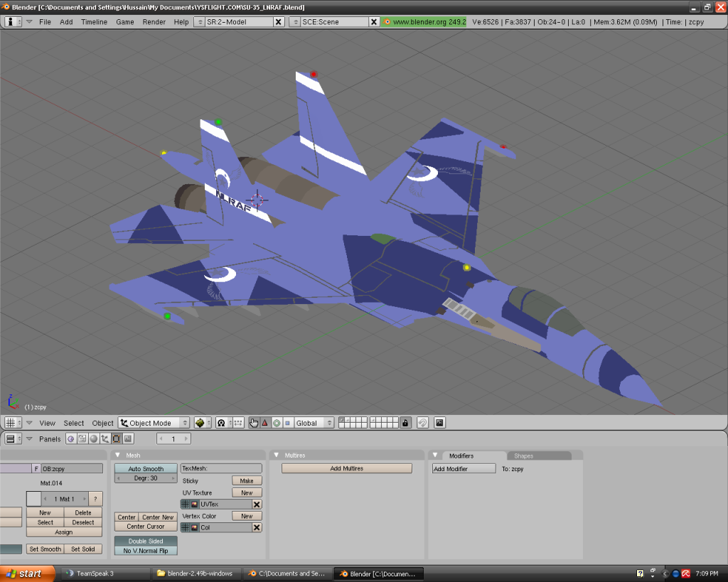Open the Buttons window type selector icon
The image size is (728, 582).
coord(13,438)
